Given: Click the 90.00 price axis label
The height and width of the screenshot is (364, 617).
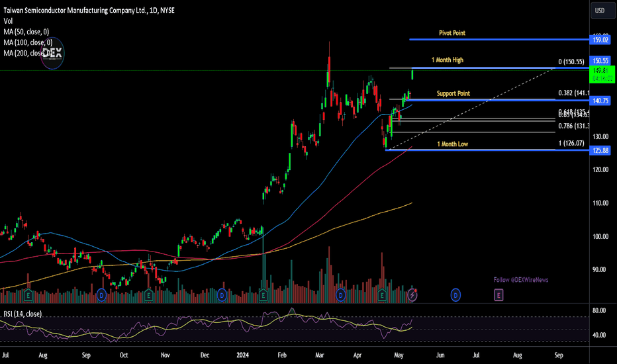Looking at the screenshot, I should (x=599, y=269).
